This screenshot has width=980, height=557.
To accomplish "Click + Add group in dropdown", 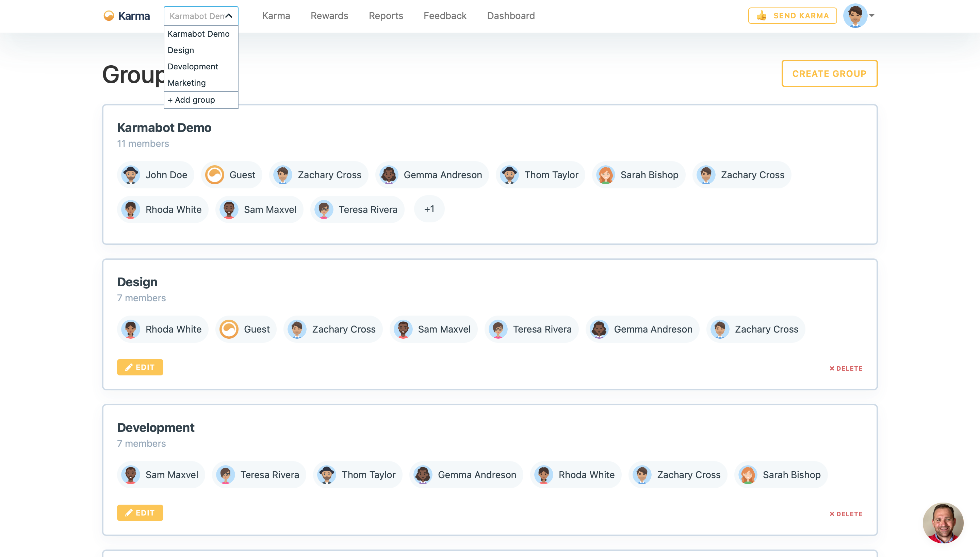I will (191, 100).
